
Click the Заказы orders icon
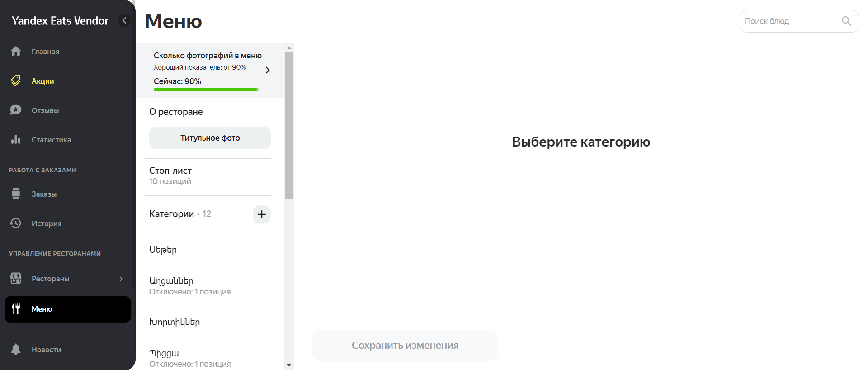16,194
